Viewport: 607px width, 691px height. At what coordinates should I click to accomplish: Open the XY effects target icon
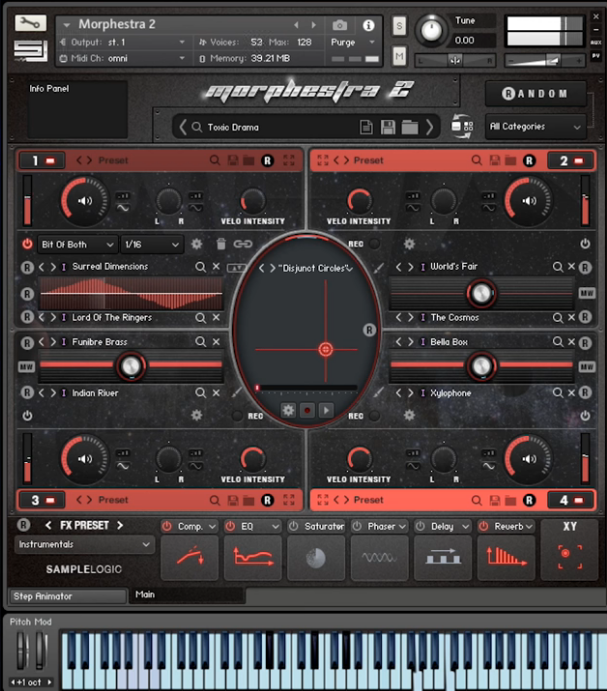[570, 557]
